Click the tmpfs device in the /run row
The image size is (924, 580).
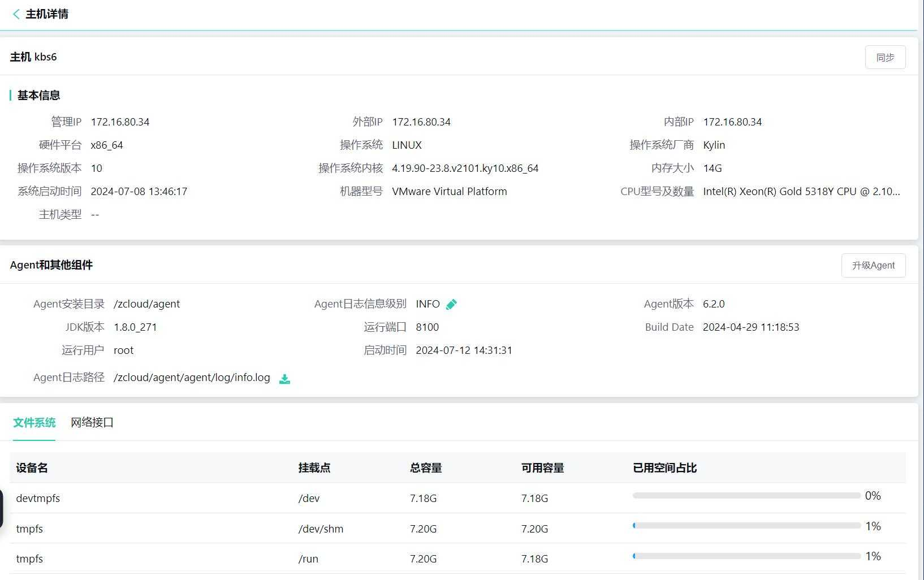point(29,559)
